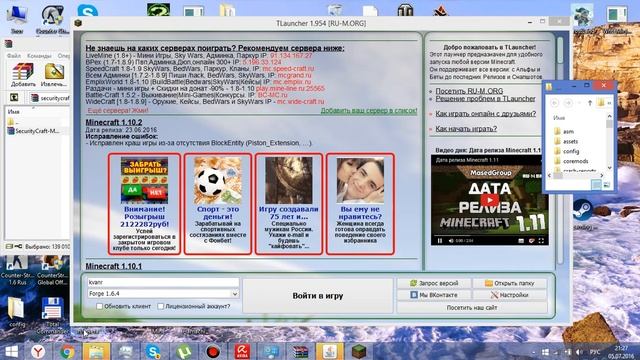Switch to WinRAR taskbar icon

click(x=300, y=351)
